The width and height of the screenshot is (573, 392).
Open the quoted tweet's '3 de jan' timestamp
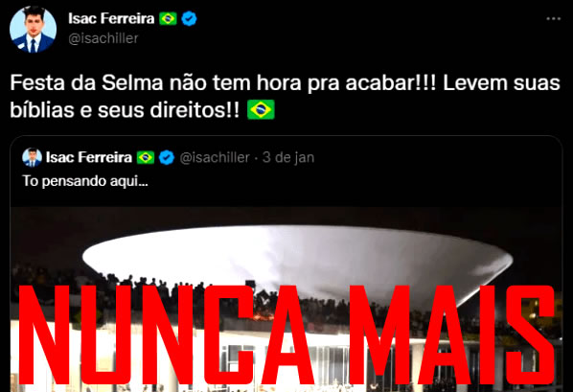click(288, 157)
